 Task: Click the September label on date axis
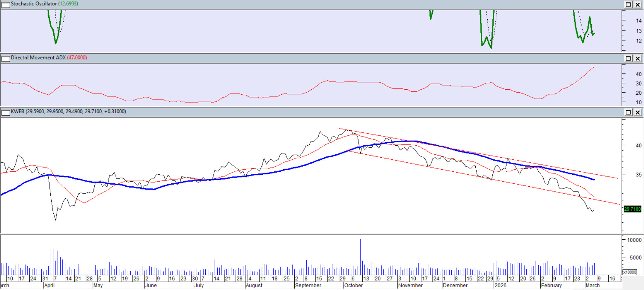coord(308,285)
